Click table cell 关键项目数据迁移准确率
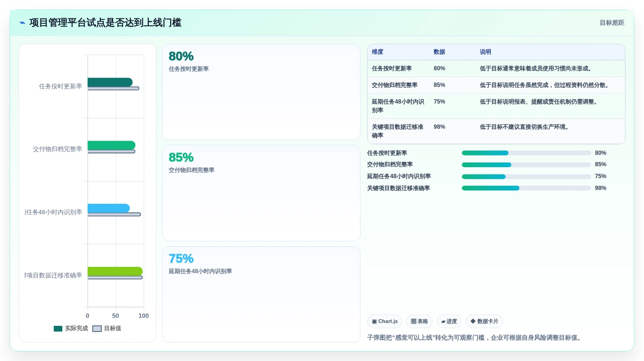644x361 pixels. click(398, 132)
